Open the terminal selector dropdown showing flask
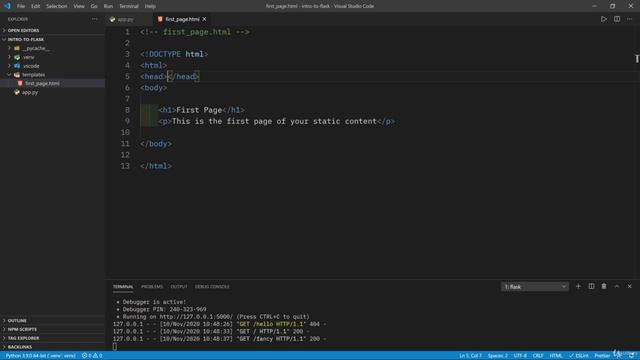This screenshot has height=360, width=640. [535, 287]
